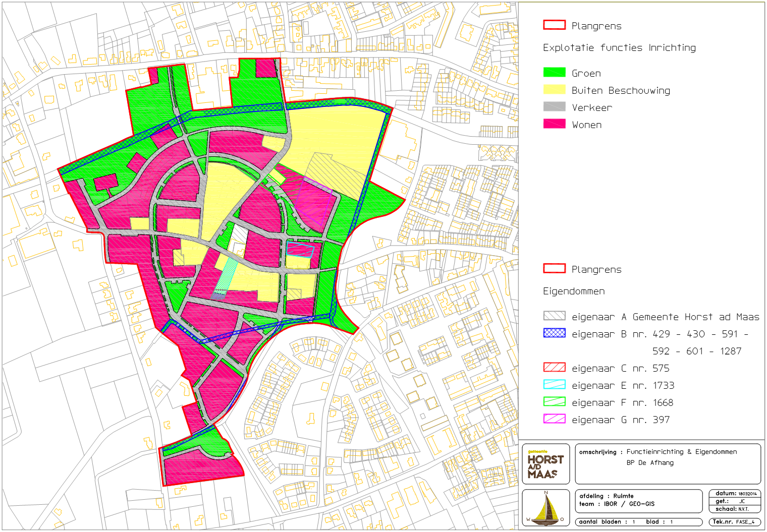The width and height of the screenshot is (767, 532).
Task: Click the blue crosshatched eigenaar B swatch
Action: pos(554,333)
